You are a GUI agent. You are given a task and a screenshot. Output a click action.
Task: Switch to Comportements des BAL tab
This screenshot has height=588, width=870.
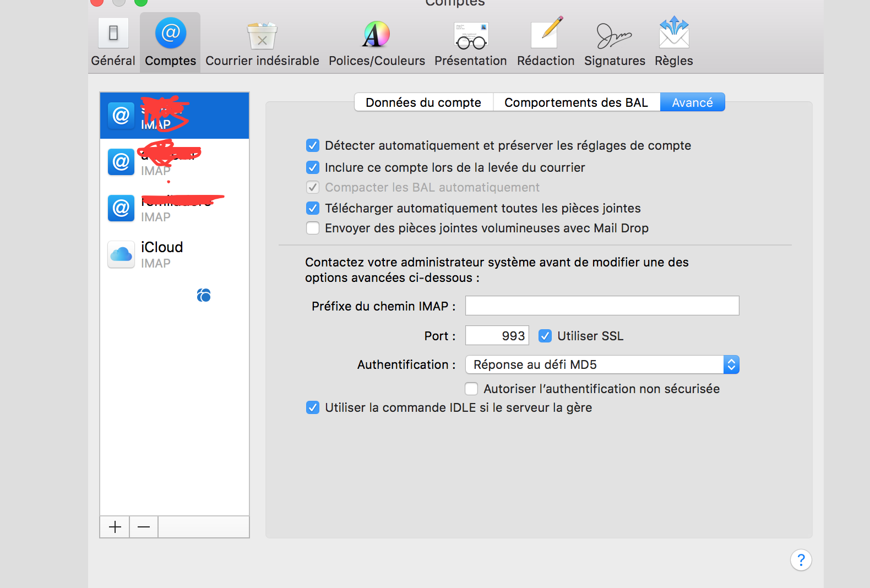pyautogui.click(x=576, y=102)
